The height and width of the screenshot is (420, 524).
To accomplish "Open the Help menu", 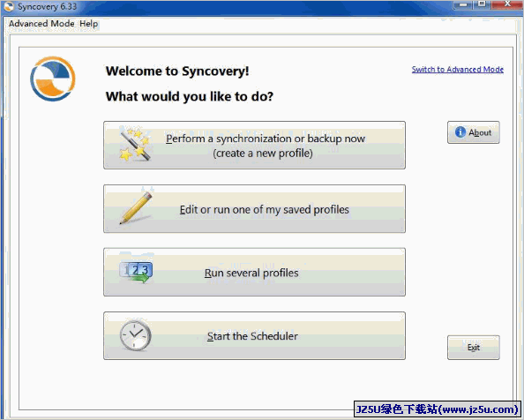I will click(88, 24).
